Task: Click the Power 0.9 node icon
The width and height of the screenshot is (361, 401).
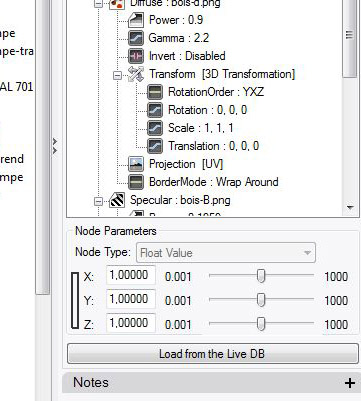Action: point(136,20)
